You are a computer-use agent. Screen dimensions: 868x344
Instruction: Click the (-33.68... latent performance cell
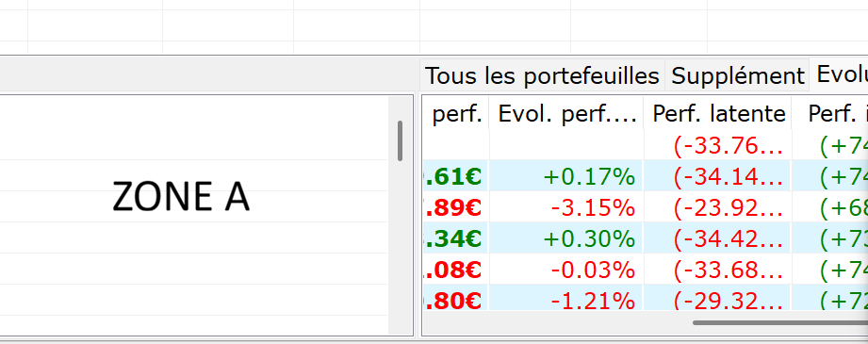click(x=717, y=270)
